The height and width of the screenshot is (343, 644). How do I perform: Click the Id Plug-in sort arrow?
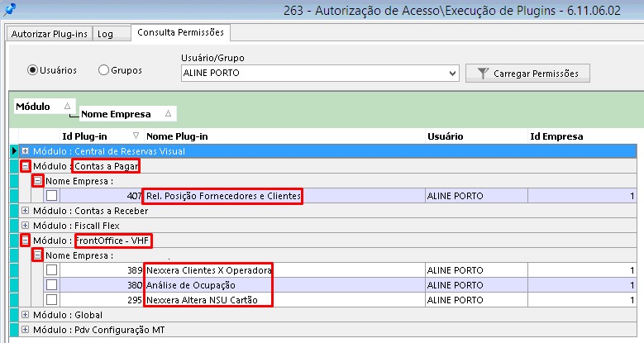pos(136,136)
